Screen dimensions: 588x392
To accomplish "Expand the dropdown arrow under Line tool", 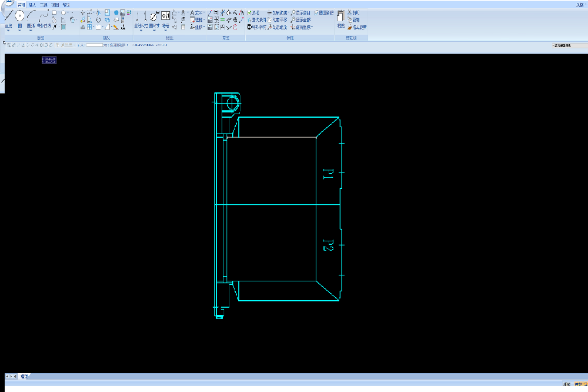I will coord(9,31).
